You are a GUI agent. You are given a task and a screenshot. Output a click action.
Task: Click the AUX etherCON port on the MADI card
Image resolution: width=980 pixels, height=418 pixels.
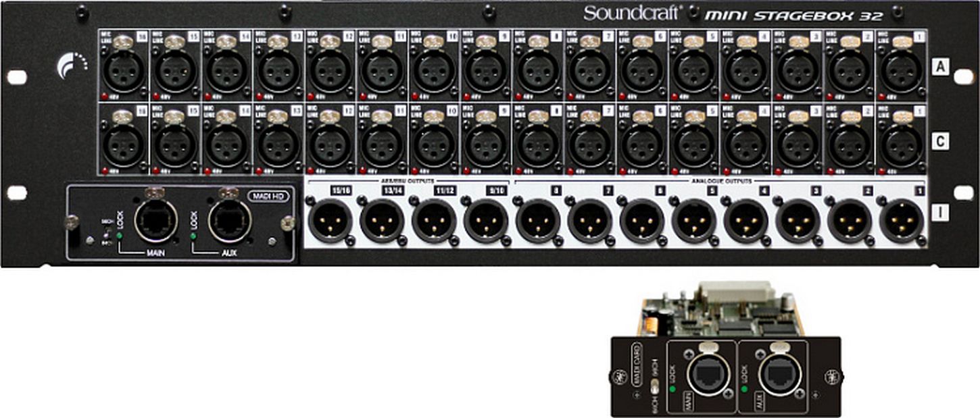pyautogui.click(x=781, y=374)
